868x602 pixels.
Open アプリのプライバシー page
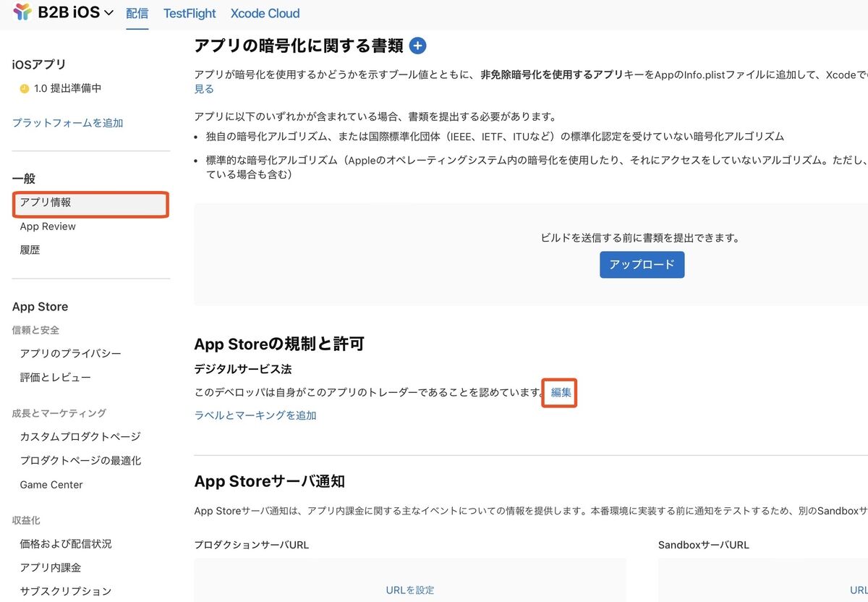71,354
